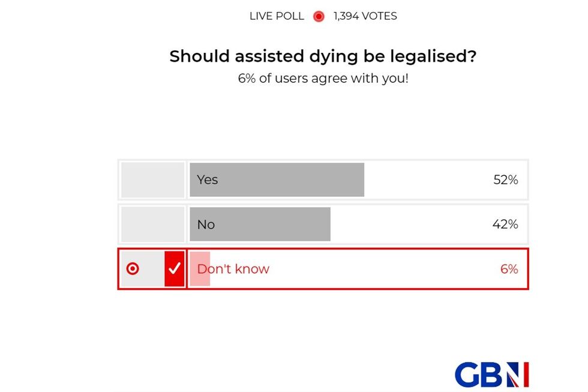The width and height of the screenshot is (588, 392).
Task: Tick the empty box beside No
Action: [153, 225]
